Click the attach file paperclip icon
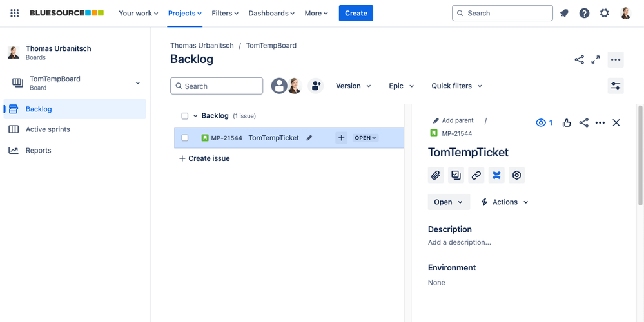 point(436,175)
